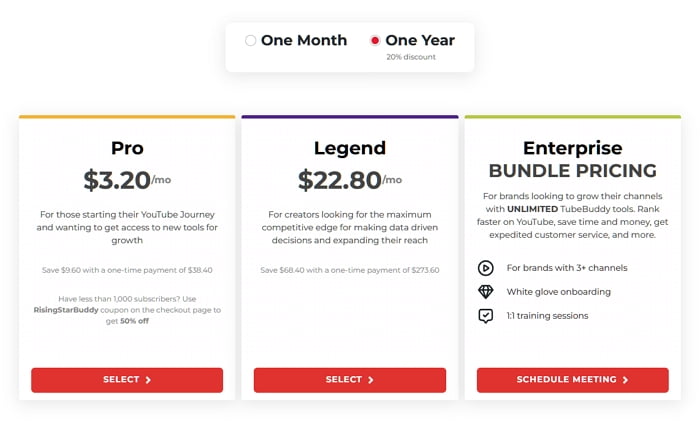
Task: Click the RisingStarBuddy coupon code text
Action: [x=66, y=310]
